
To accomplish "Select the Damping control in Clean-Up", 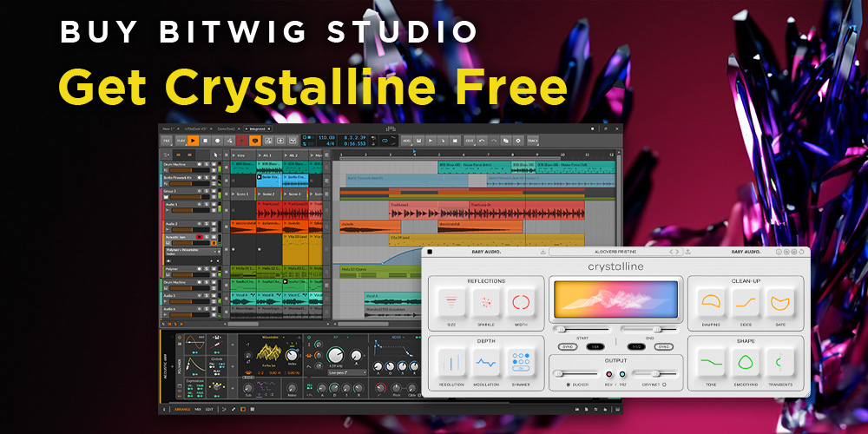I will click(712, 302).
